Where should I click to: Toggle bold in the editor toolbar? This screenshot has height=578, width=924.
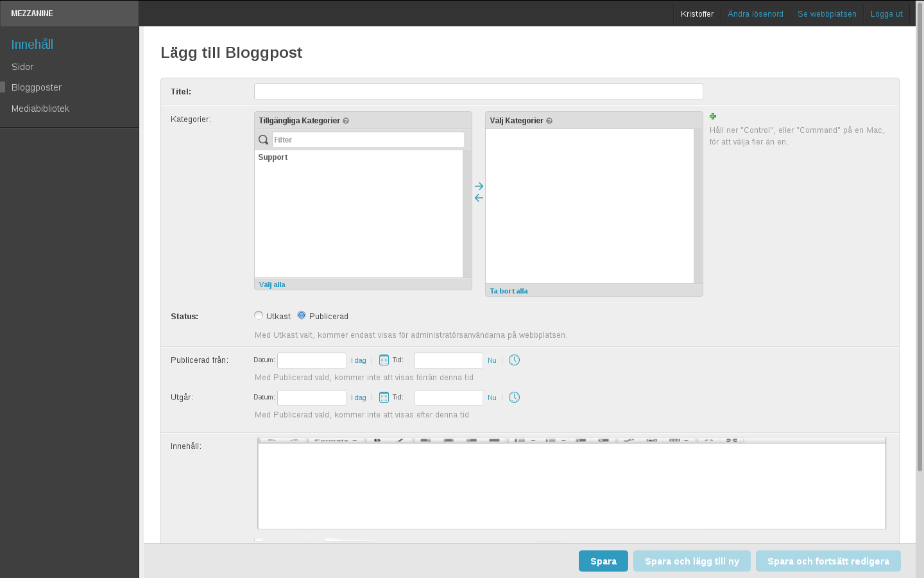[377, 441]
